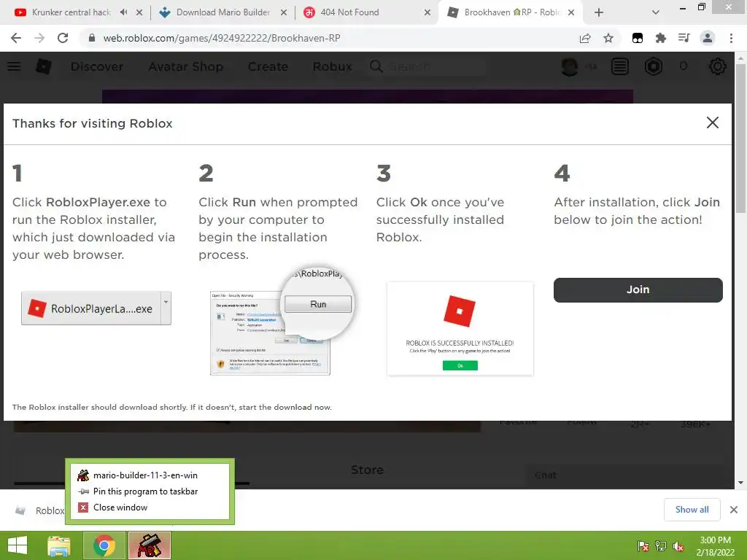Bookmark this page with the star icon
Image resolution: width=747 pixels, height=560 pixels.
click(608, 38)
